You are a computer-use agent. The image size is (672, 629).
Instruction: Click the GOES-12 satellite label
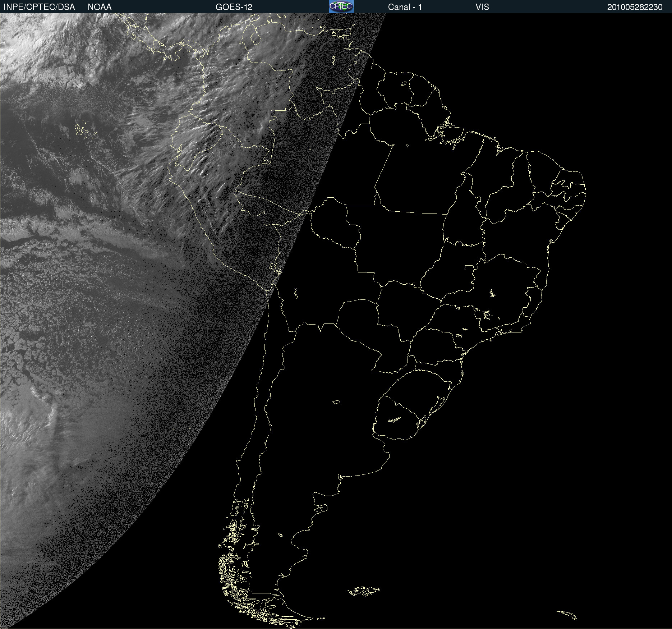[x=234, y=7]
